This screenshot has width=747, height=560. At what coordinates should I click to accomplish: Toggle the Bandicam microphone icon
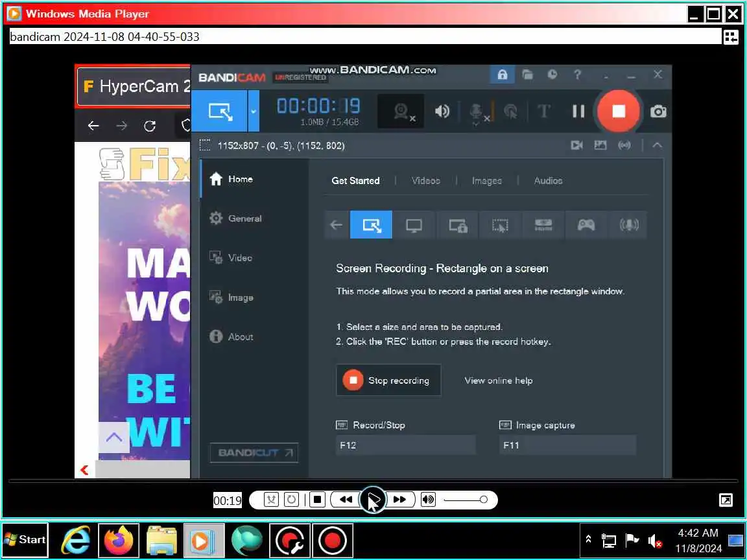[478, 112]
